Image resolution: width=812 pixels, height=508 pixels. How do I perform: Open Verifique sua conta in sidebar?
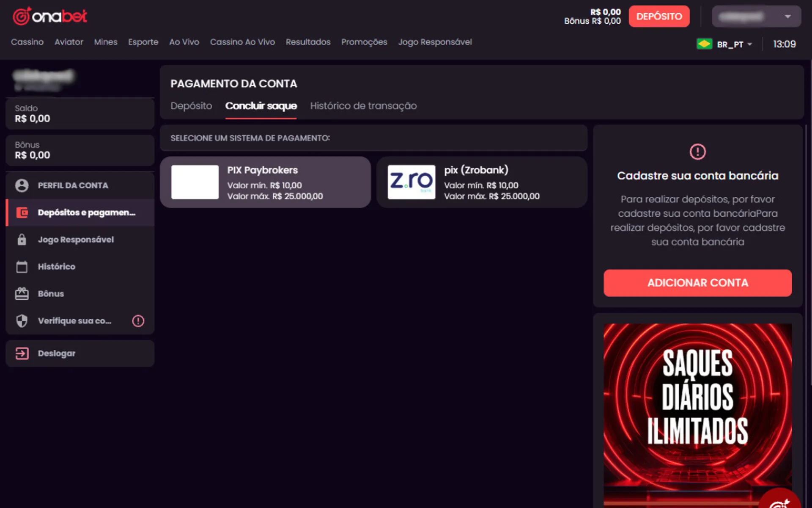pyautogui.click(x=80, y=321)
